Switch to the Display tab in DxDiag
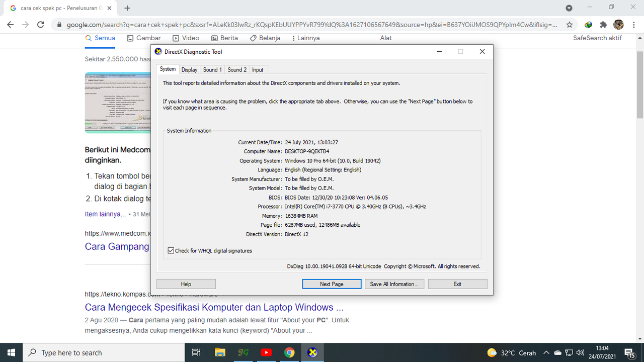 tap(189, 70)
